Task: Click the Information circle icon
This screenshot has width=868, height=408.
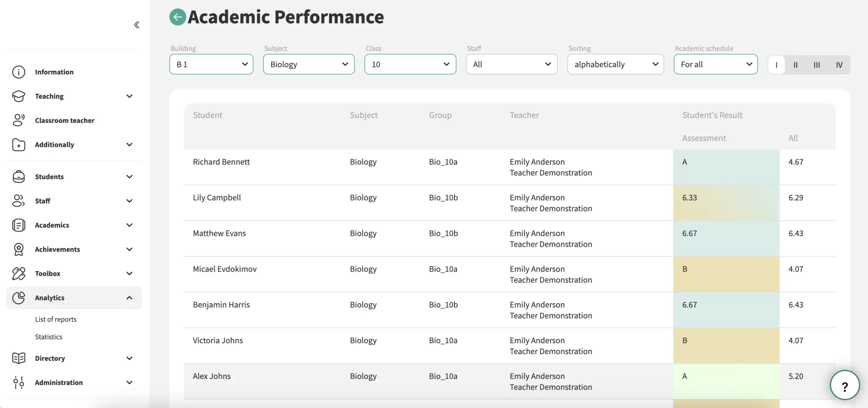Action: 19,72
